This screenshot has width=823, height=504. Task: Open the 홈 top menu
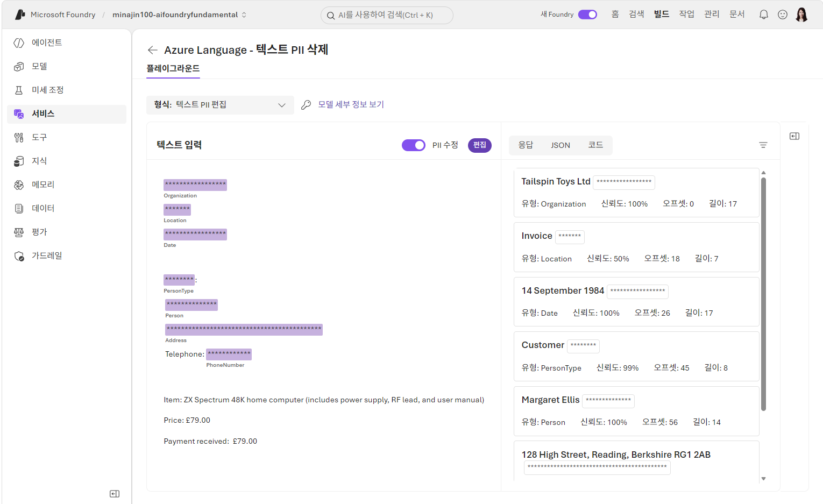pyautogui.click(x=615, y=15)
